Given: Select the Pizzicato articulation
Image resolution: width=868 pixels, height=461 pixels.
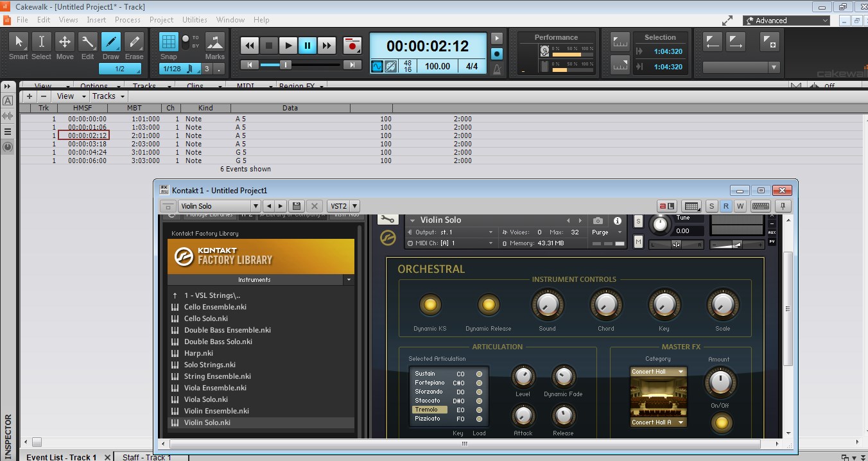Looking at the screenshot, I should pyautogui.click(x=428, y=419).
